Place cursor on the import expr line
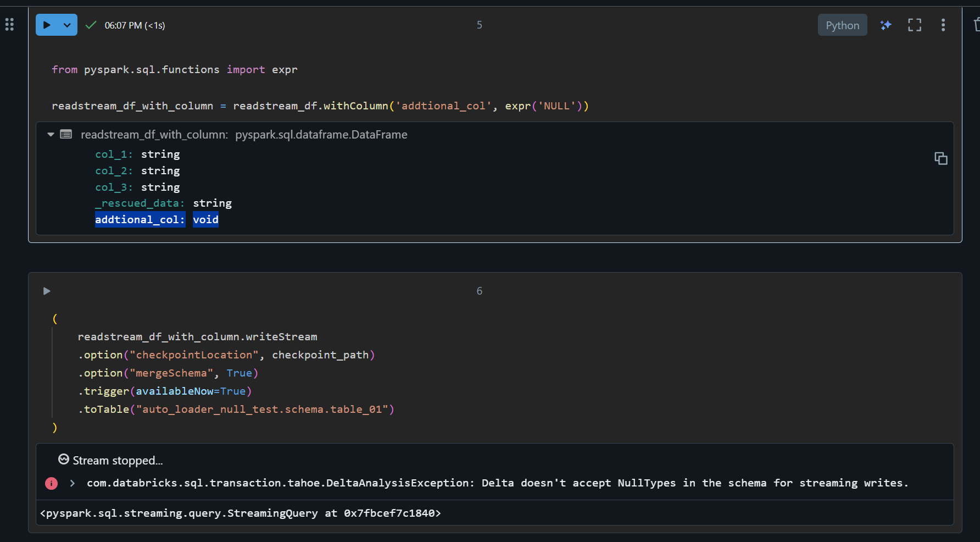Image resolution: width=980 pixels, height=542 pixels. (175, 70)
